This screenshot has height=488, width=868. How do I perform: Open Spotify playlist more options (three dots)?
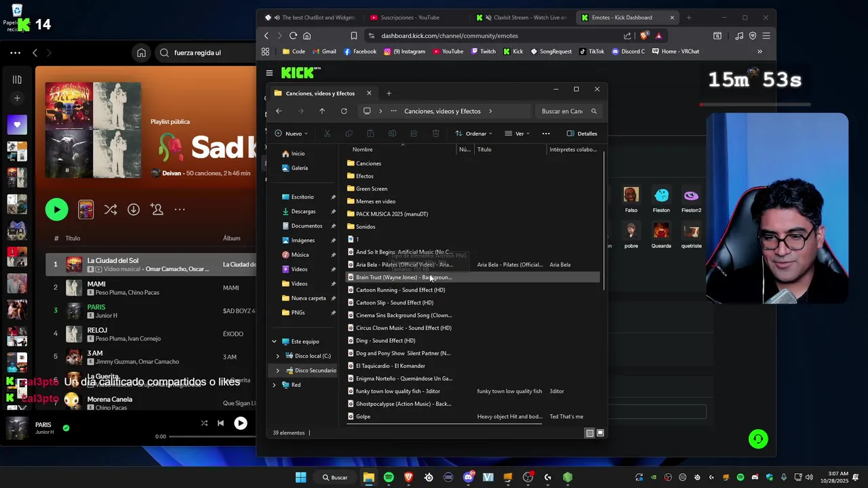pyautogui.click(x=180, y=209)
